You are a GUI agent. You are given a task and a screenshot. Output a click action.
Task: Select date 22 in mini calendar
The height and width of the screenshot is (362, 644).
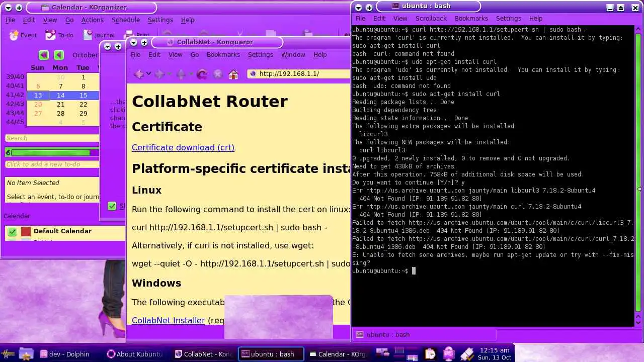coord(83,105)
